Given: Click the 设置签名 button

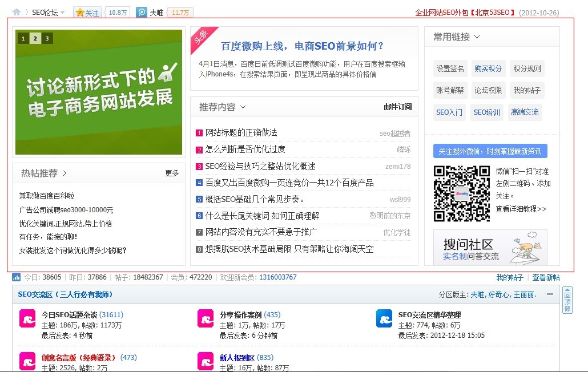Looking at the screenshot, I should [x=450, y=68].
